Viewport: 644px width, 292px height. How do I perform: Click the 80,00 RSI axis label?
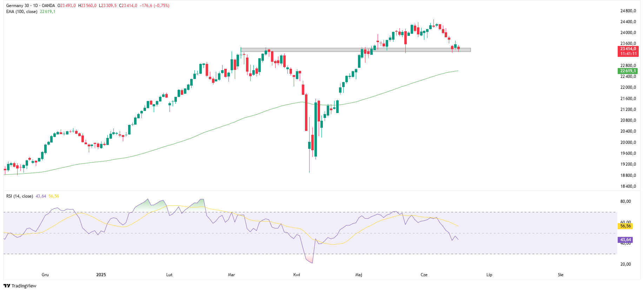pyautogui.click(x=625, y=201)
